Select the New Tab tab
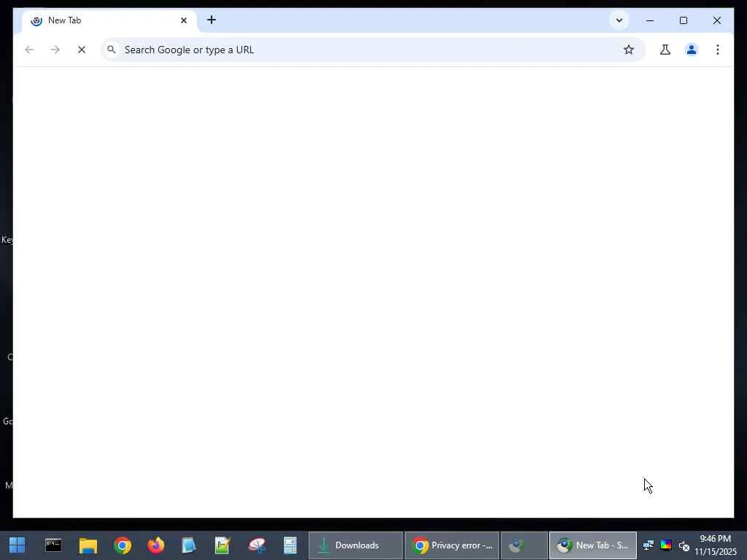747x560 pixels. (109, 20)
